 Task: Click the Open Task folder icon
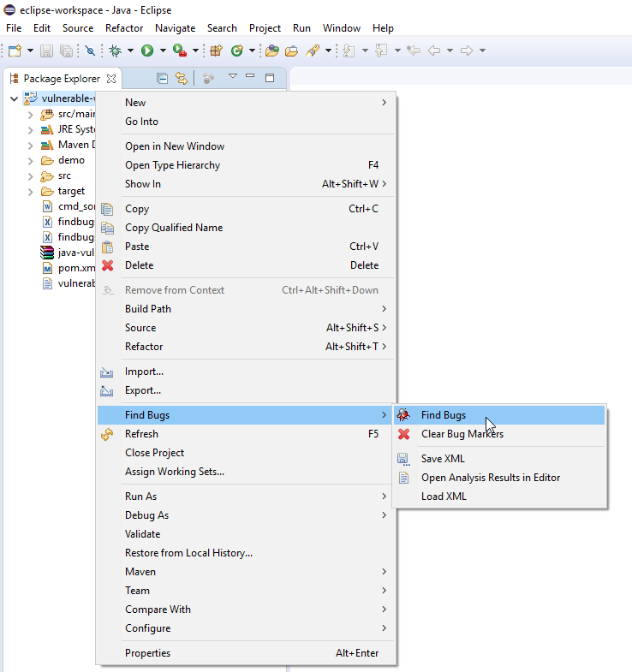click(x=291, y=51)
